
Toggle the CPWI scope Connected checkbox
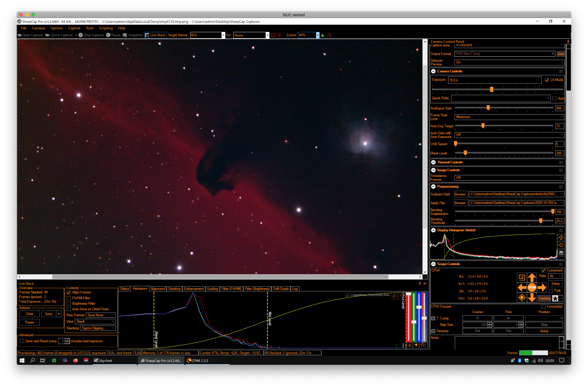543,270
